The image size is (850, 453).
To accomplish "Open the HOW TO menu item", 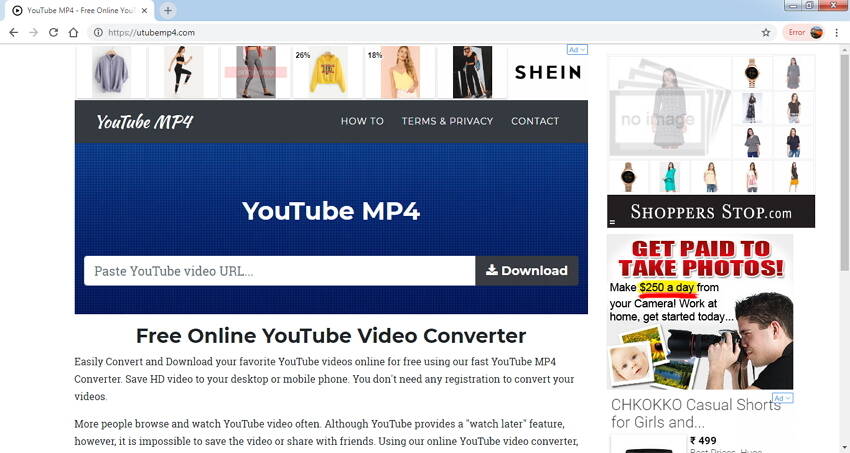I will point(362,121).
